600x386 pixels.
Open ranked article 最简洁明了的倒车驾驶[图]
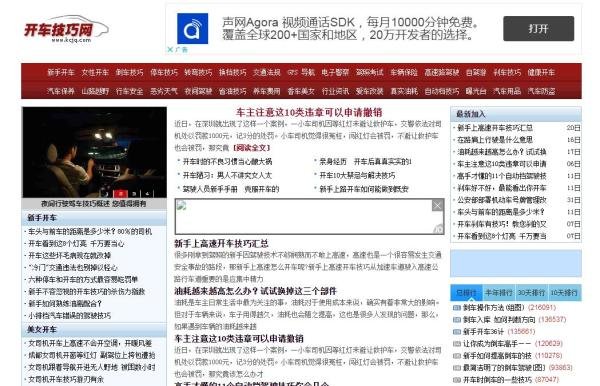click(x=504, y=368)
